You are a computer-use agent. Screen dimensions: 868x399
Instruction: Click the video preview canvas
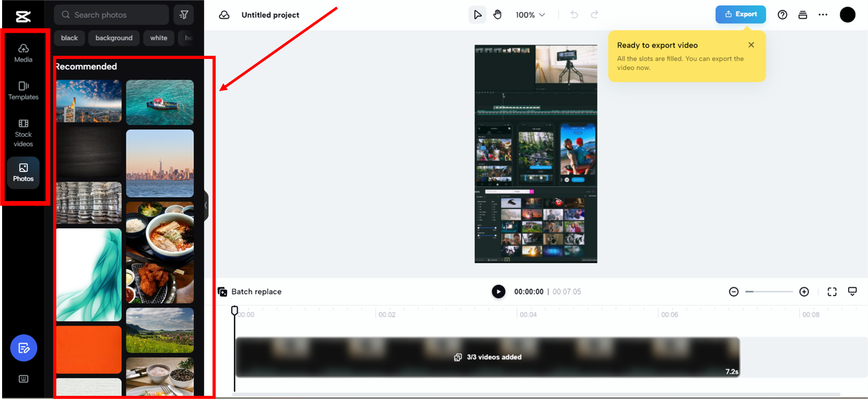point(536,154)
